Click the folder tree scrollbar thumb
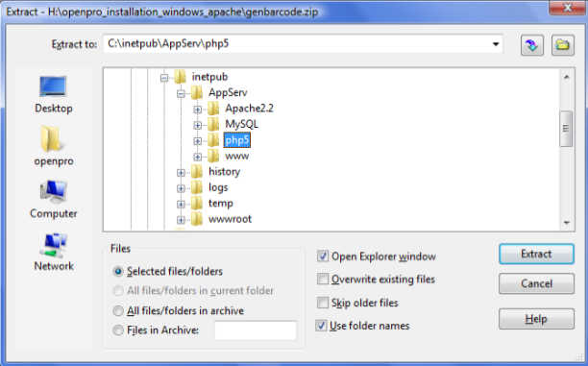588x366 pixels. [x=566, y=129]
